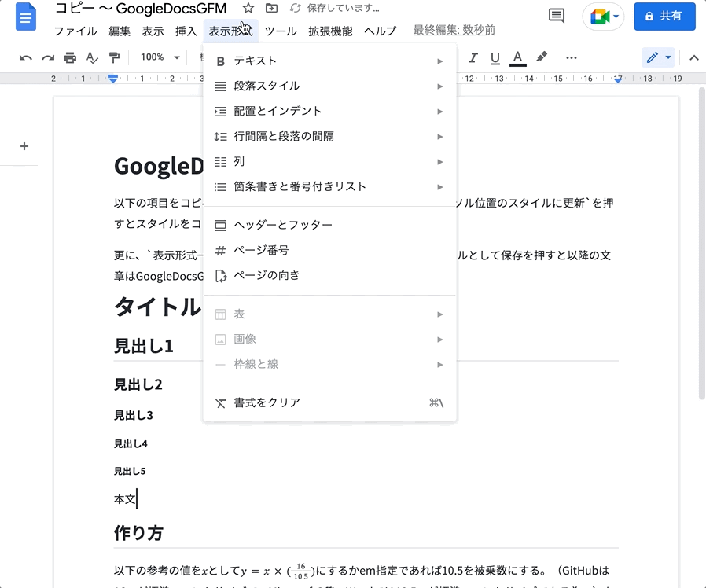This screenshot has width=706, height=588.
Task: Click the 見出し5 heading text
Action: [130, 471]
